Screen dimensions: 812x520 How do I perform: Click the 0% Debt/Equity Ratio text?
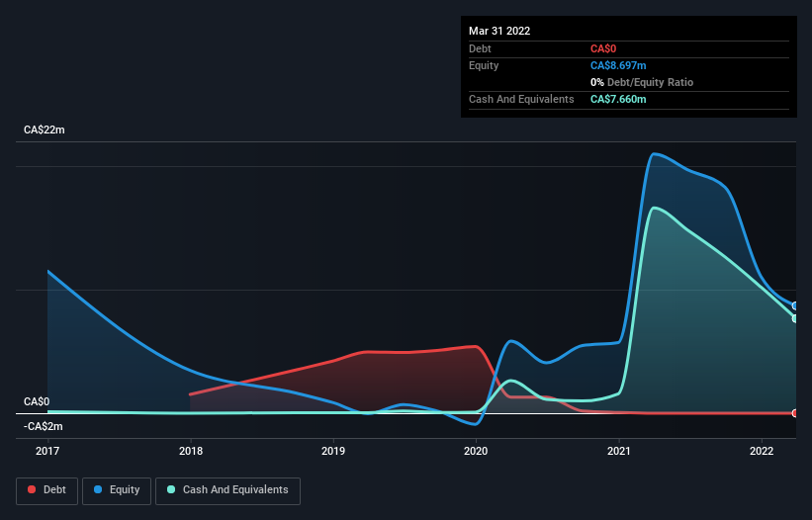pos(642,82)
